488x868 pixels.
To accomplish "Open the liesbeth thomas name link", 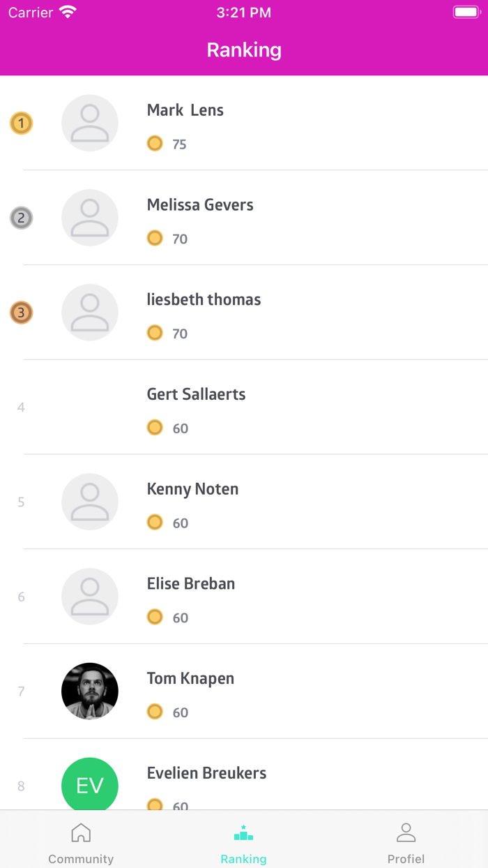I will pos(204,299).
